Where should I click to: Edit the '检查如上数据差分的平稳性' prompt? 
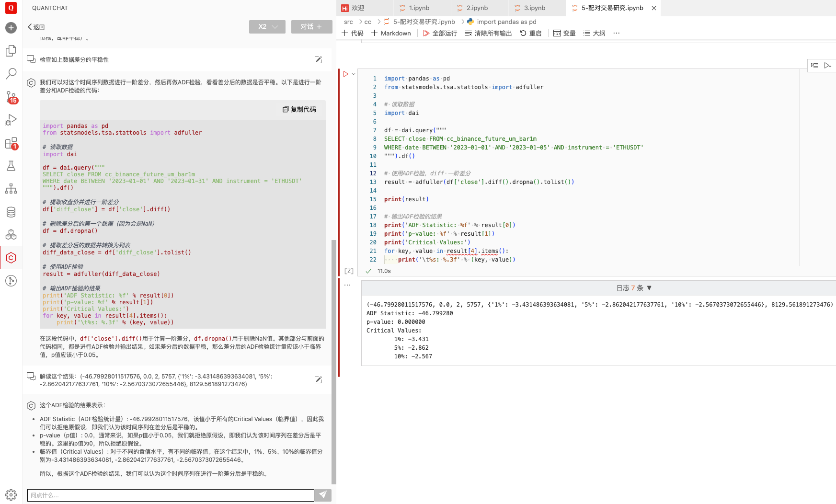[318, 60]
